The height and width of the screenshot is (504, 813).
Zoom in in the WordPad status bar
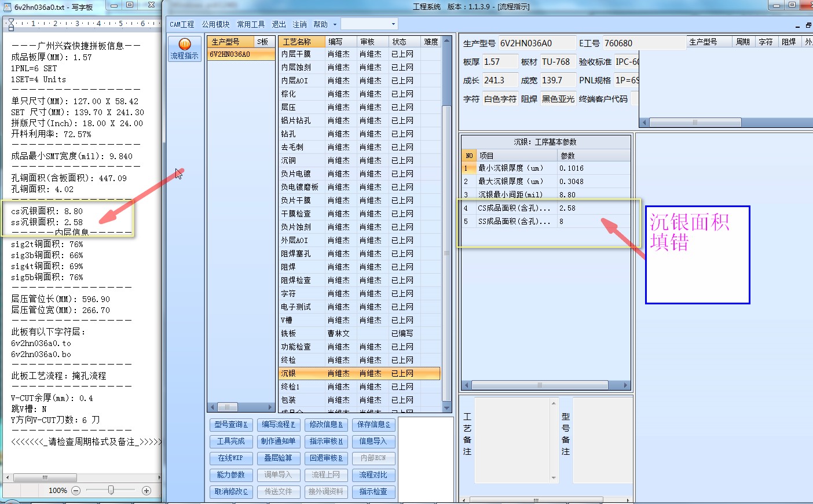pos(147,490)
